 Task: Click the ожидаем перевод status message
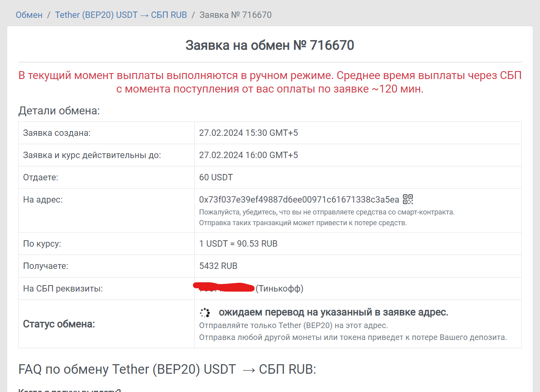click(333, 313)
